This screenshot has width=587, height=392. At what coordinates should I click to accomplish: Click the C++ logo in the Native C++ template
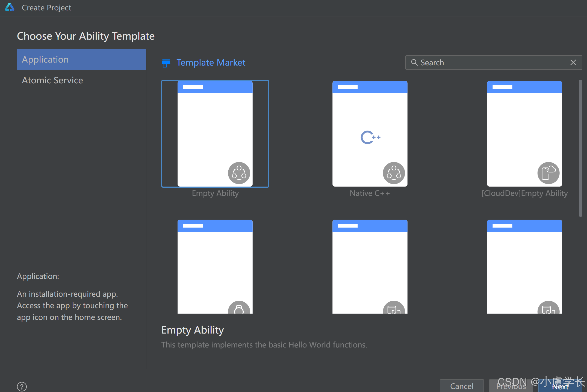370,137
